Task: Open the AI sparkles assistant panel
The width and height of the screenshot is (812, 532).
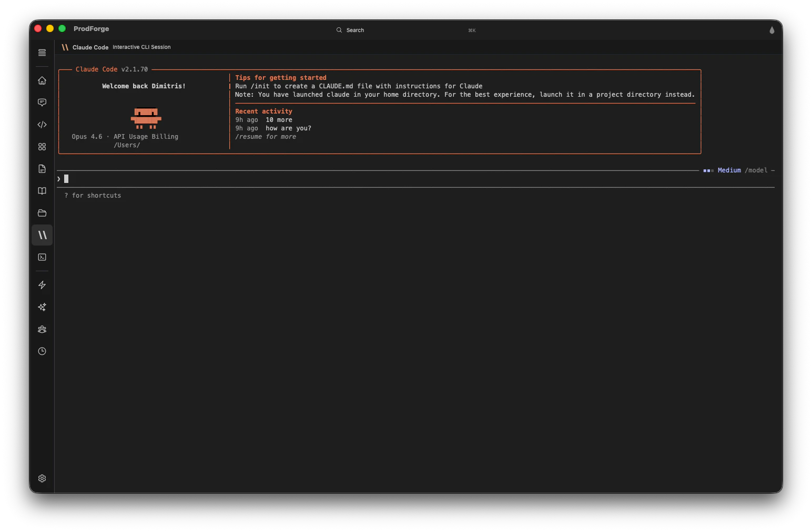Action: point(42,307)
